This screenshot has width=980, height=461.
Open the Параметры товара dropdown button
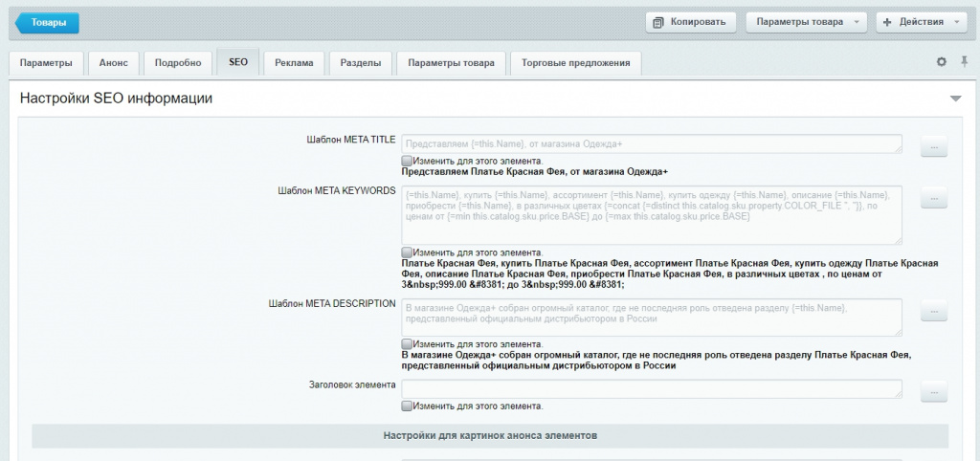805,22
